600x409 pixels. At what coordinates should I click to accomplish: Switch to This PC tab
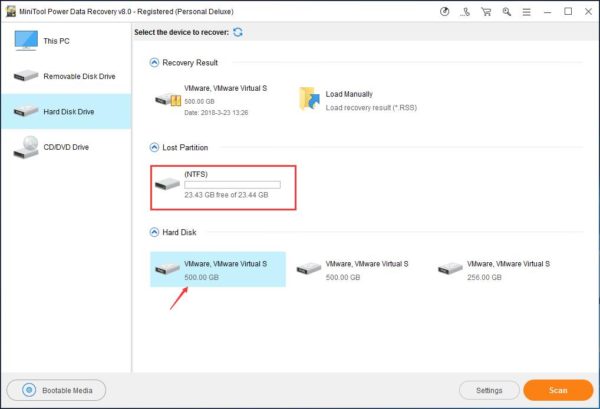point(66,41)
